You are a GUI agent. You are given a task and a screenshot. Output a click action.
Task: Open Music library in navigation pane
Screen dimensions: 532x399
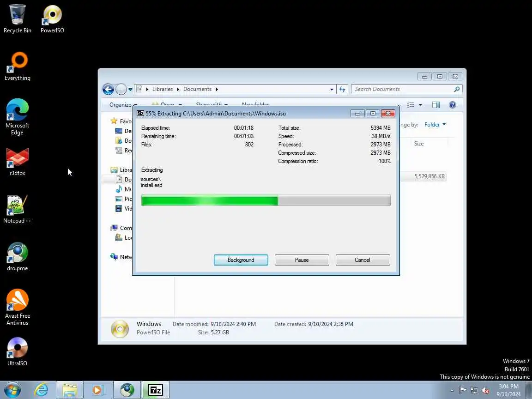tap(124, 189)
